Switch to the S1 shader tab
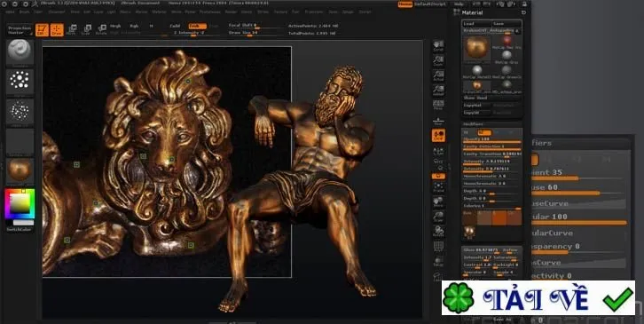 pyautogui.click(x=467, y=132)
